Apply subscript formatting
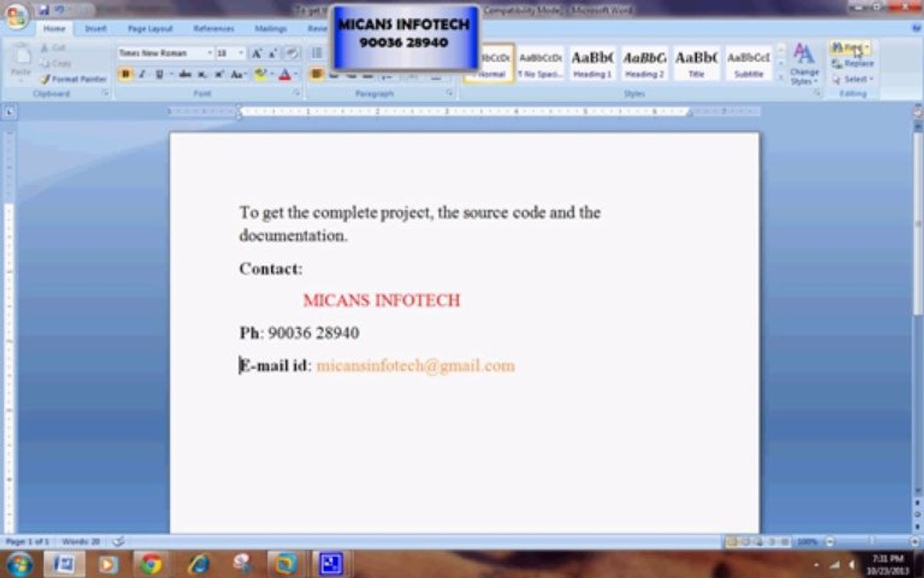924x578 pixels. (202, 75)
